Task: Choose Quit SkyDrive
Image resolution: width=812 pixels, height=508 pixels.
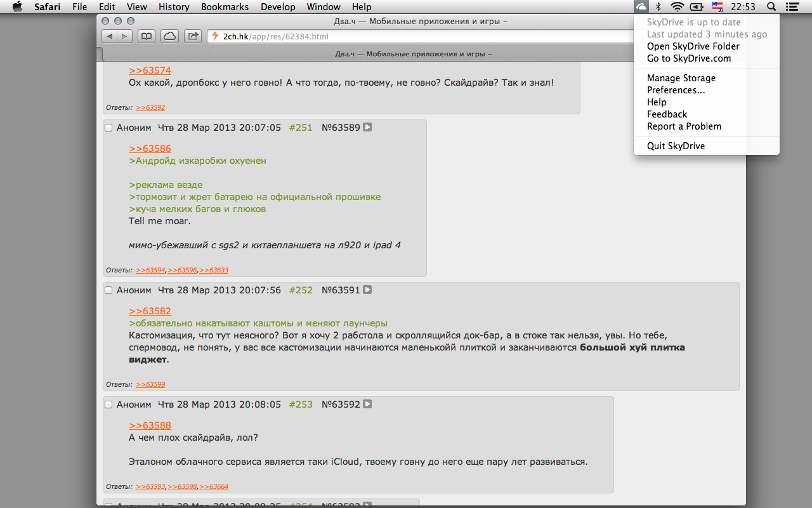Action: pyautogui.click(x=706, y=146)
